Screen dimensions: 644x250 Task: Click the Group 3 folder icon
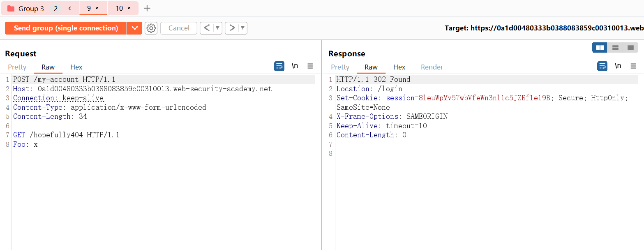(x=11, y=8)
